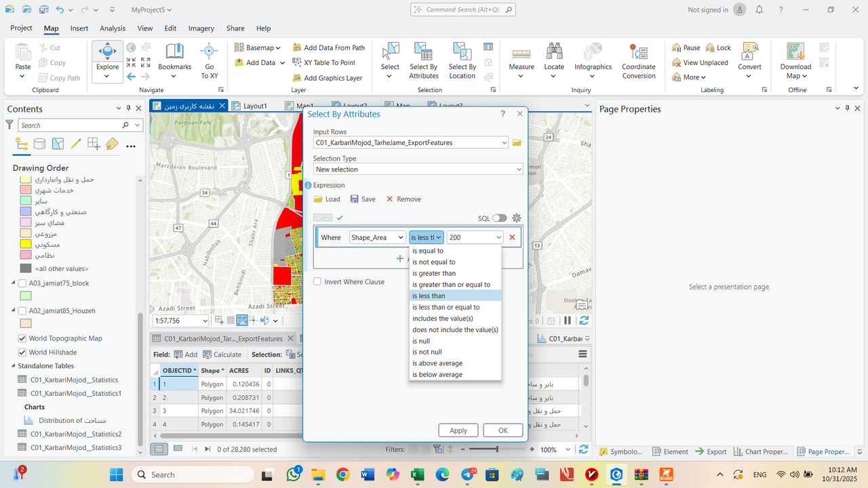
Task: Load a saved expression
Action: click(327, 199)
